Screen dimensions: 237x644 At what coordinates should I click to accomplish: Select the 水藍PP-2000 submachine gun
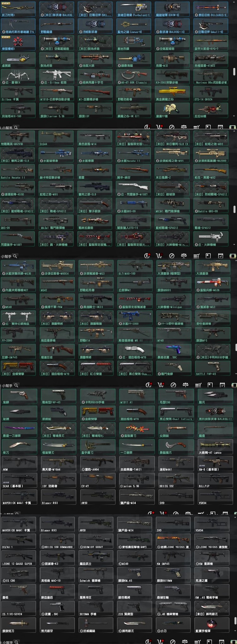coord(135,318)
